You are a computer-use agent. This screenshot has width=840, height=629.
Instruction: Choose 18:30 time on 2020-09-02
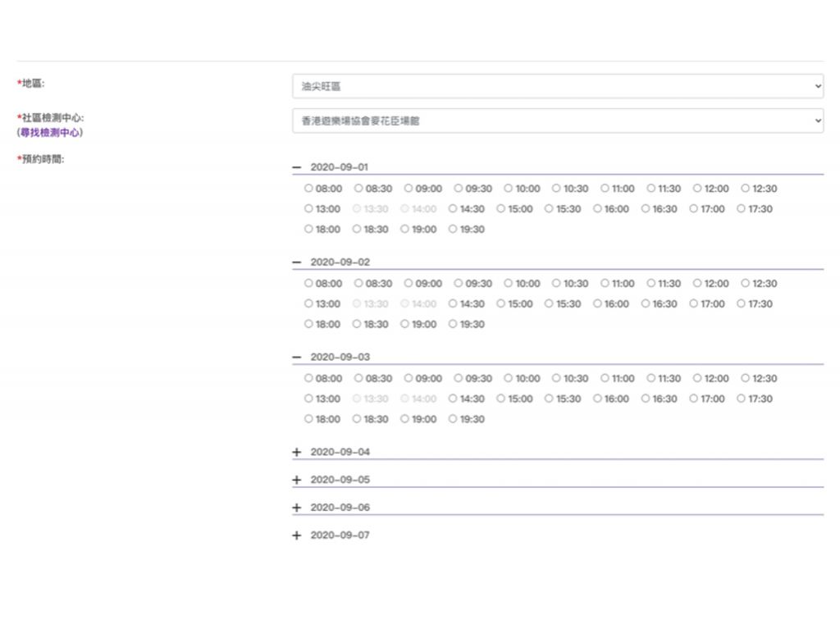[358, 325]
